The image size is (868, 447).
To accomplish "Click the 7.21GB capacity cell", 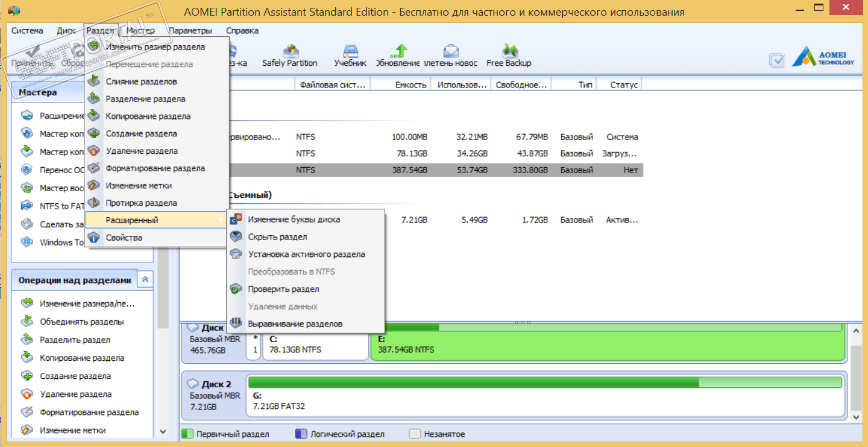I will 414,220.
